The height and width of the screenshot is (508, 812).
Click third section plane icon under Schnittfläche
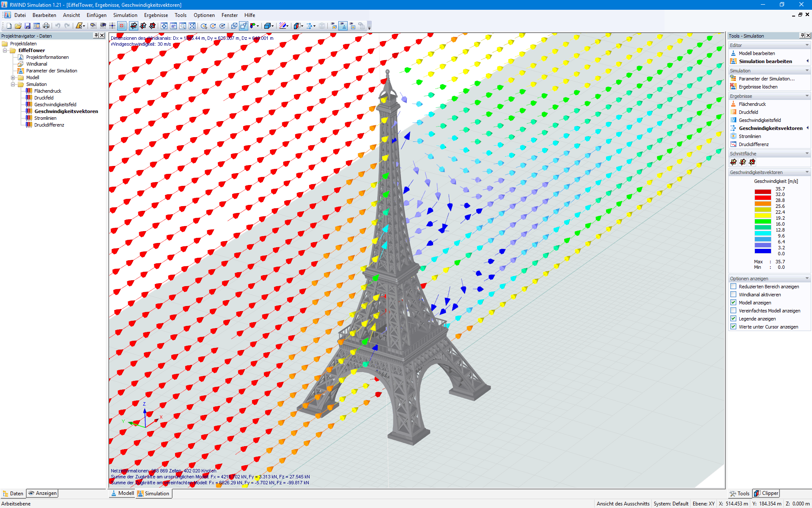pos(752,162)
